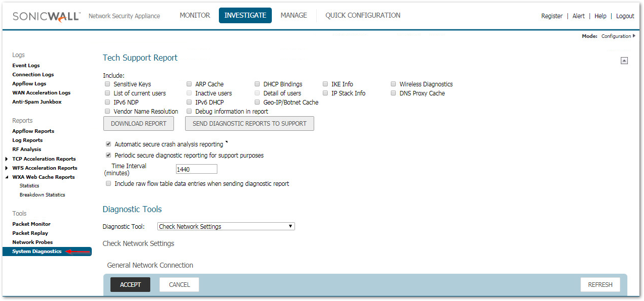Image resolution: width=644 pixels, height=301 pixels.
Task: Open the MANAGE tab
Action: [x=294, y=16]
